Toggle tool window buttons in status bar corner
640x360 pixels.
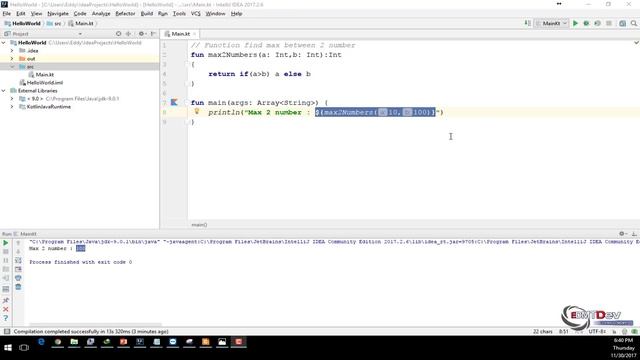(7, 331)
